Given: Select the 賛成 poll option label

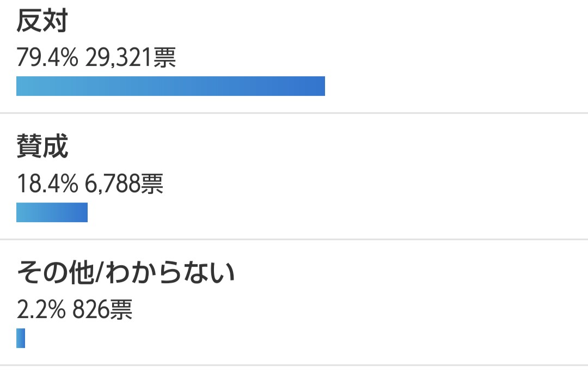Looking at the screenshot, I should click(x=42, y=146).
